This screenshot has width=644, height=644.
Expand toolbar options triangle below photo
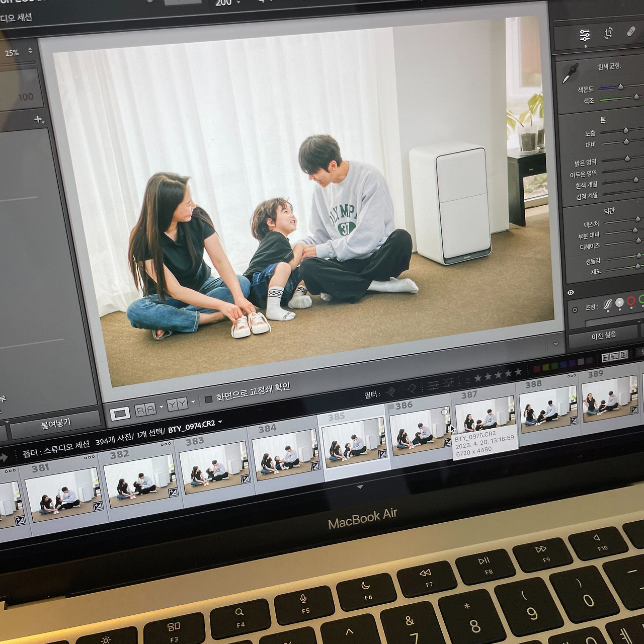pos(556,344)
